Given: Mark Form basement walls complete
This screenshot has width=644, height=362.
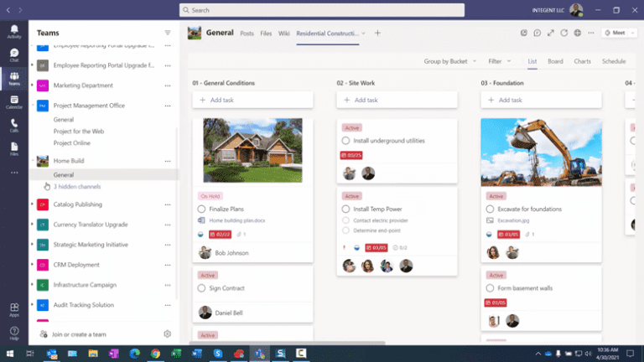Looking at the screenshot, I should click(x=490, y=288).
